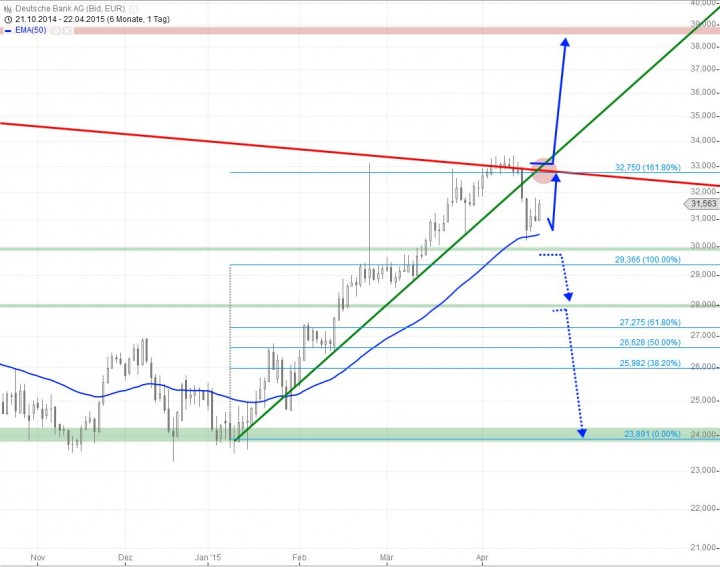This screenshot has height=567, width=720.
Task: Click the candlestick chart-type icon beside Deutsche Bank
Action: click(7, 8)
